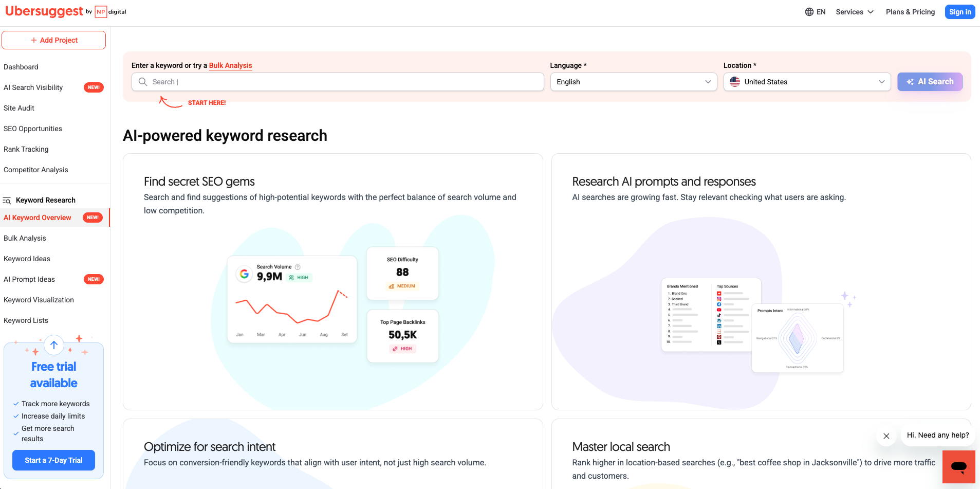Click the help icon next to Search Volume
This screenshot has width=980, height=489.
(x=298, y=267)
